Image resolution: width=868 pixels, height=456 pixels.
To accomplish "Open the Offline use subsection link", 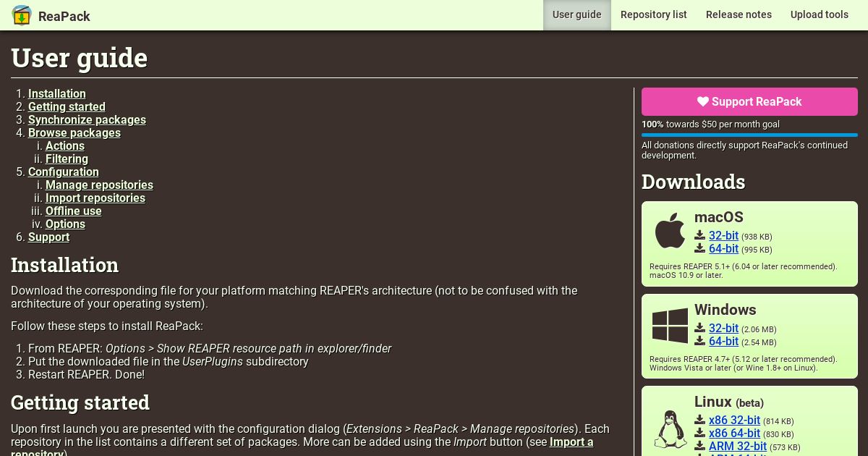I will point(74,211).
